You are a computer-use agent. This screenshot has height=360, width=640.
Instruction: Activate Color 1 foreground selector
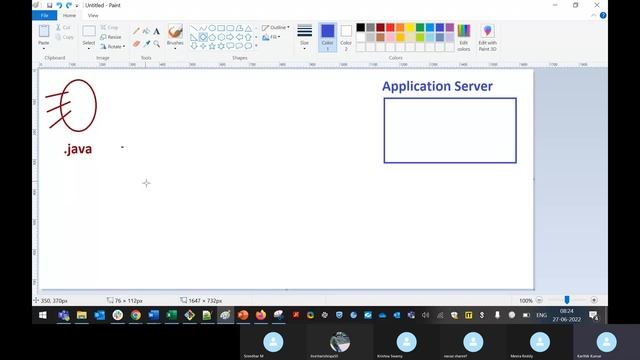(327, 37)
